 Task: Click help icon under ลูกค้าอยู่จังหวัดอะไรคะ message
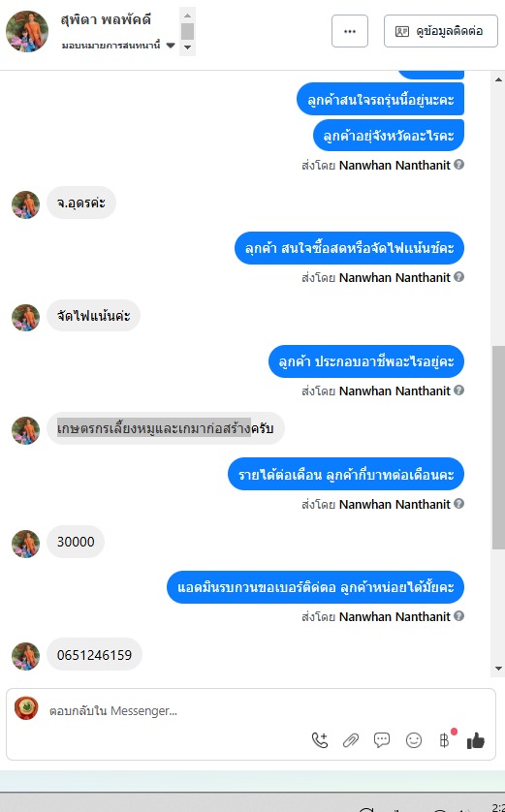click(x=458, y=164)
